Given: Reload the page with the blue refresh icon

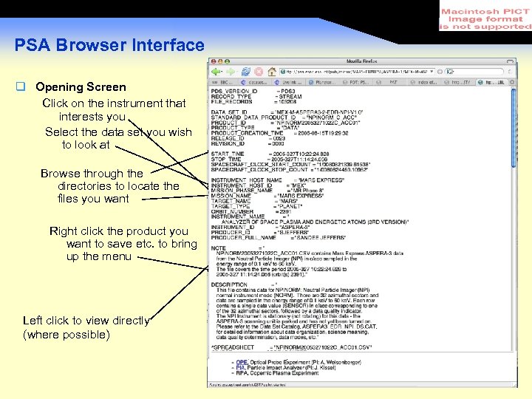Looking at the screenshot, I should [245, 72].
